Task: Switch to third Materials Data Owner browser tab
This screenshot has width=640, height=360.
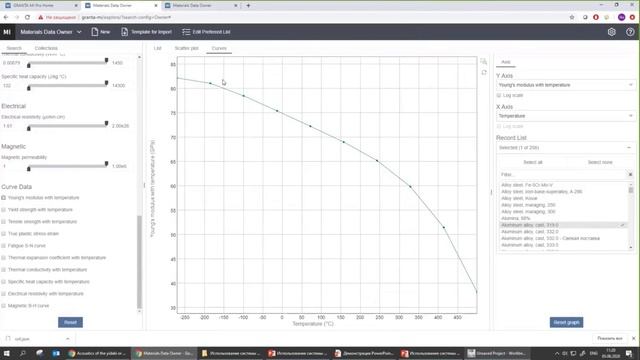Action: pyautogui.click(x=200, y=6)
